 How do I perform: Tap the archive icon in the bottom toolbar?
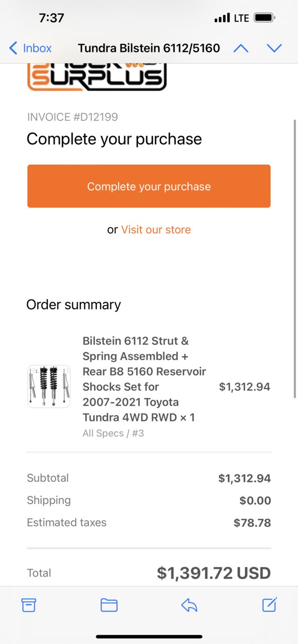29,605
